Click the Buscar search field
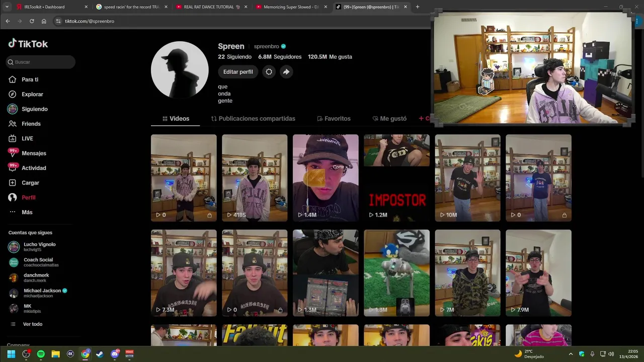Screen dimensions: 644x362 41,62
